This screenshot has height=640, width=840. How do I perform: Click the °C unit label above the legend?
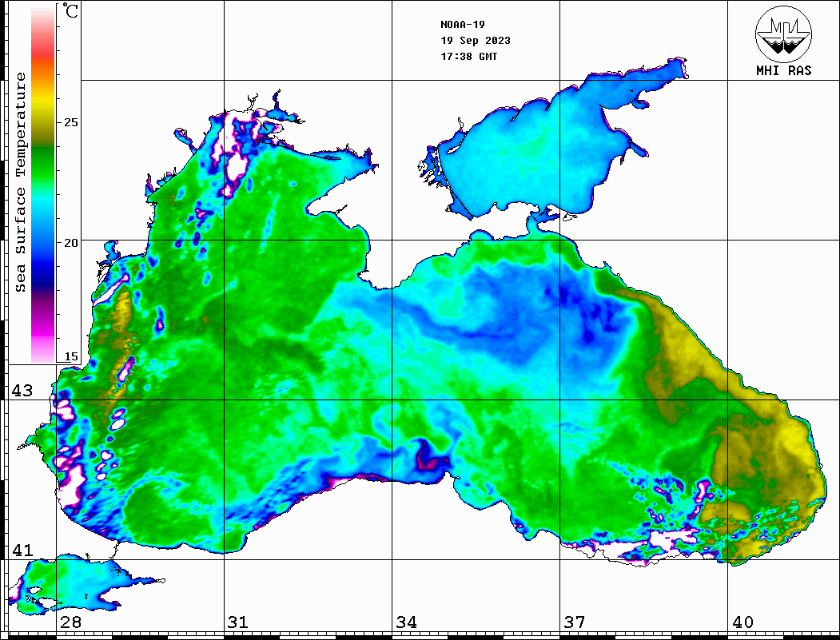(71, 11)
